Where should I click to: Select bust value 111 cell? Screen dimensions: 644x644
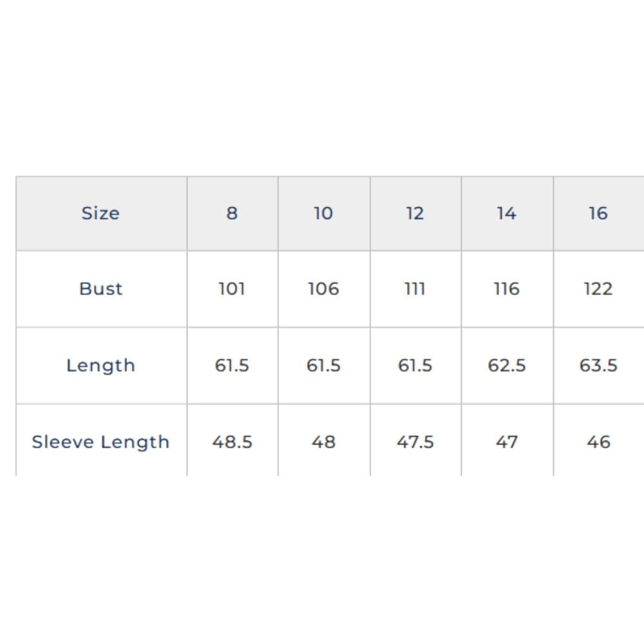[415, 289]
